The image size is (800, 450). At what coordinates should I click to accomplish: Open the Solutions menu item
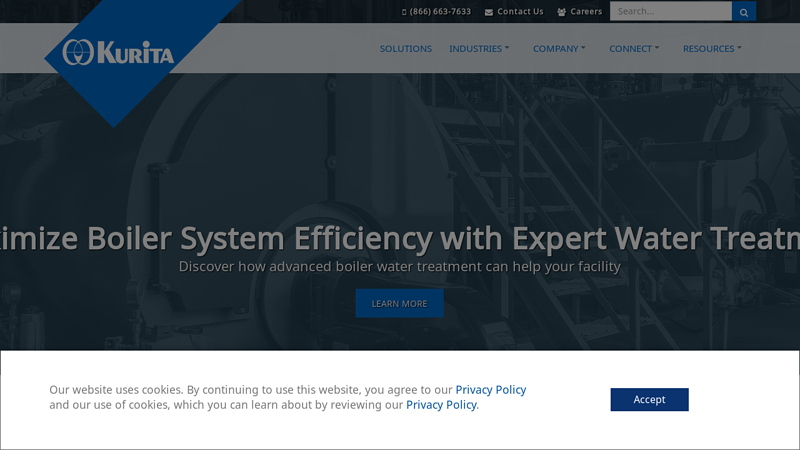[406, 48]
